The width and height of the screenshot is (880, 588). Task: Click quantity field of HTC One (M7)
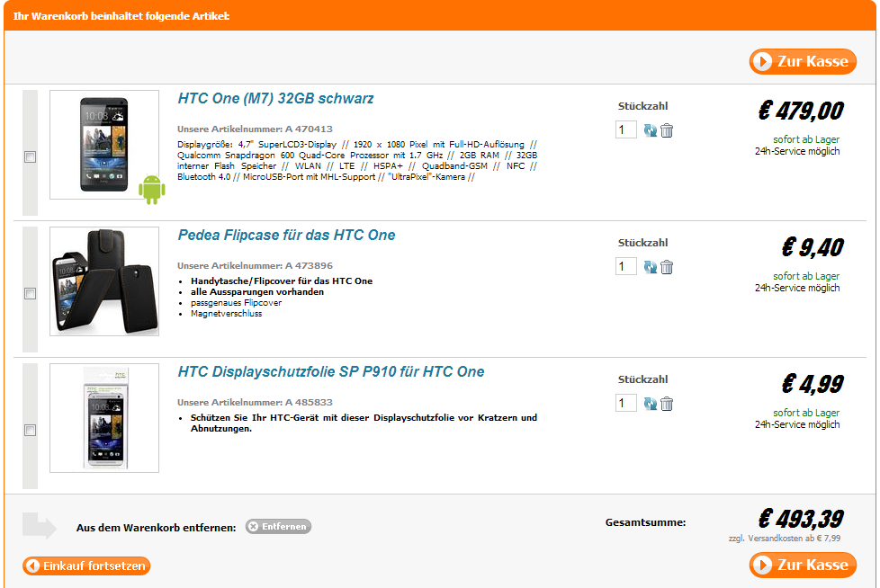(626, 129)
